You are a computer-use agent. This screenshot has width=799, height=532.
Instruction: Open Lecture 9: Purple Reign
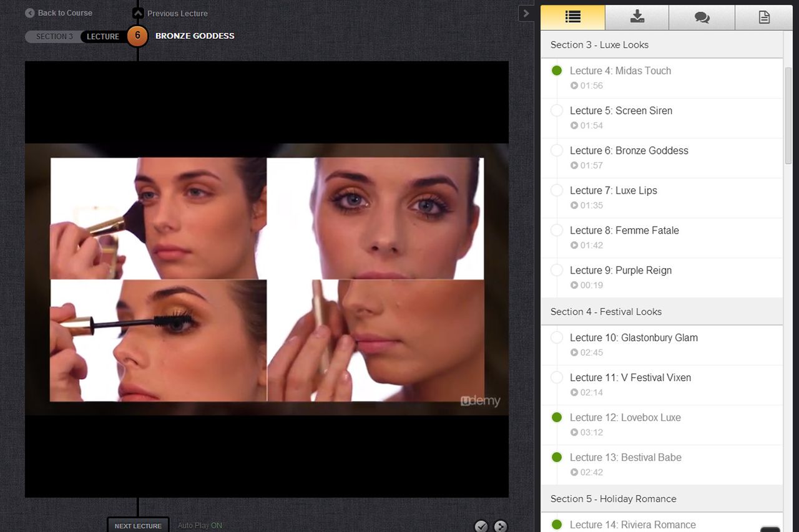[621, 270]
